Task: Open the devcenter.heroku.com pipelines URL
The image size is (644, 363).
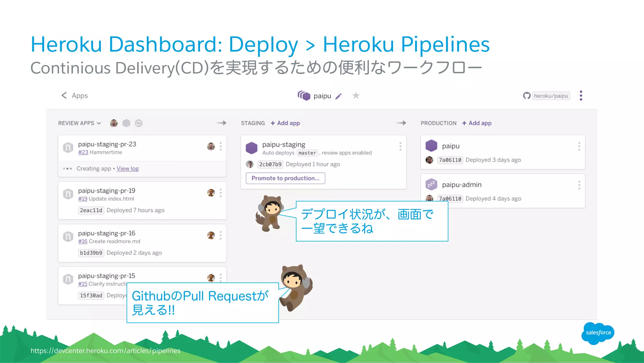Action: [x=105, y=351]
